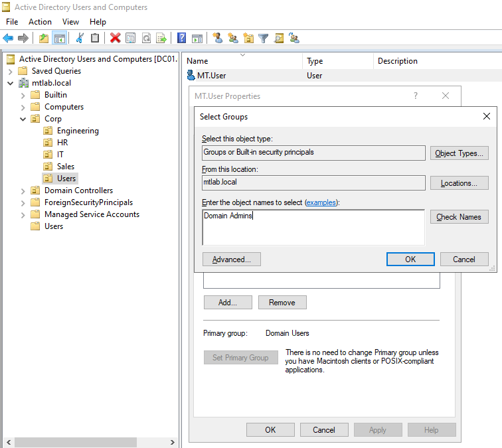Click the Paste clipboard icon
502x448 pixels.
point(95,38)
